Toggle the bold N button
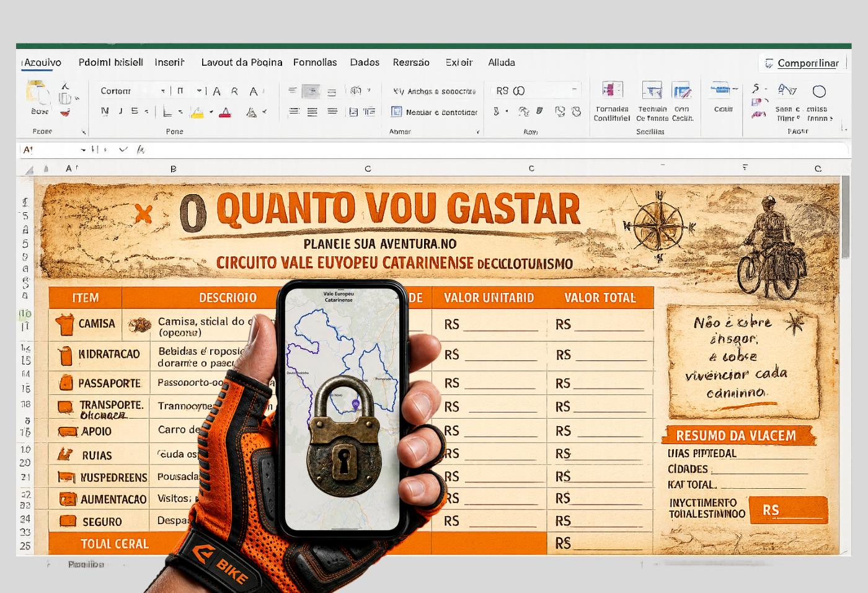The height and width of the screenshot is (593, 868). point(105,111)
